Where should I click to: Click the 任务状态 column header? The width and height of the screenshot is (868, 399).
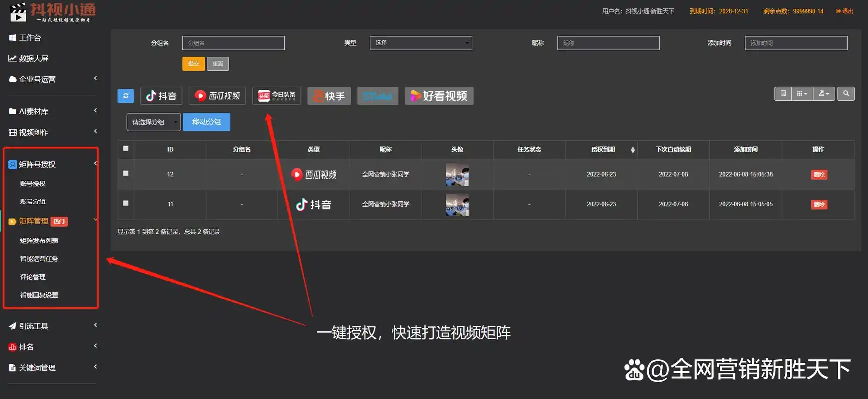[x=529, y=150]
